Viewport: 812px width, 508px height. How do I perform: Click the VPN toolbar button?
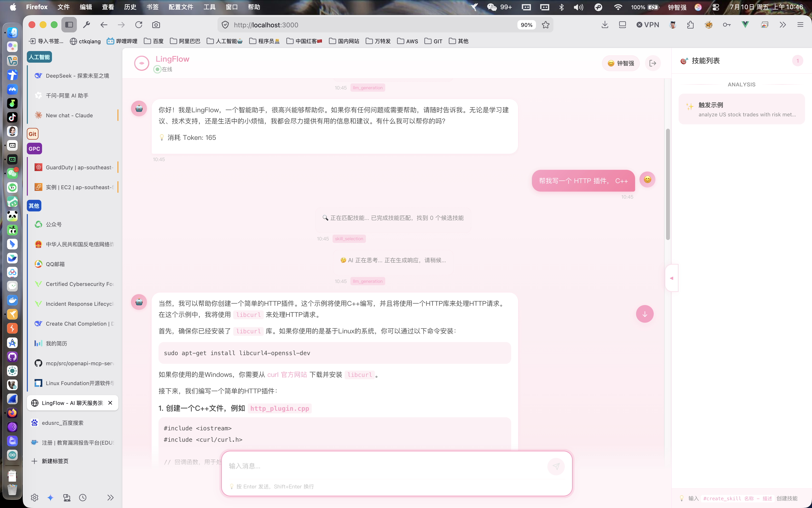pyautogui.click(x=648, y=25)
